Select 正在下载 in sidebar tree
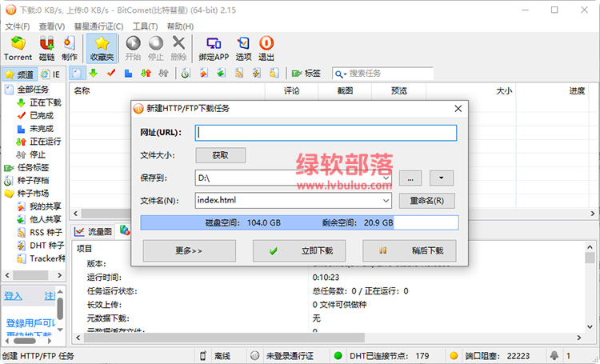Screen dimensions: 600x364 pos(46,102)
